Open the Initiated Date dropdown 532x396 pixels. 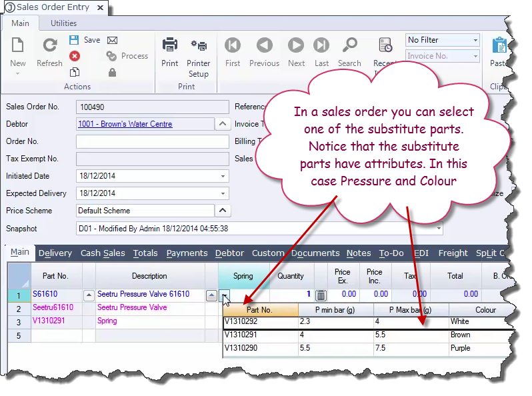[x=223, y=176]
